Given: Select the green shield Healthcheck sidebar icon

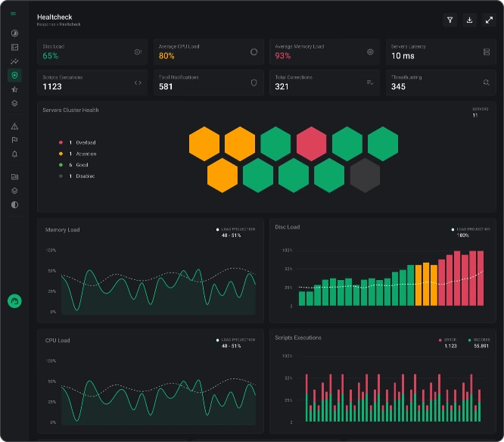Looking at the screenshot, I should [14, 75].
